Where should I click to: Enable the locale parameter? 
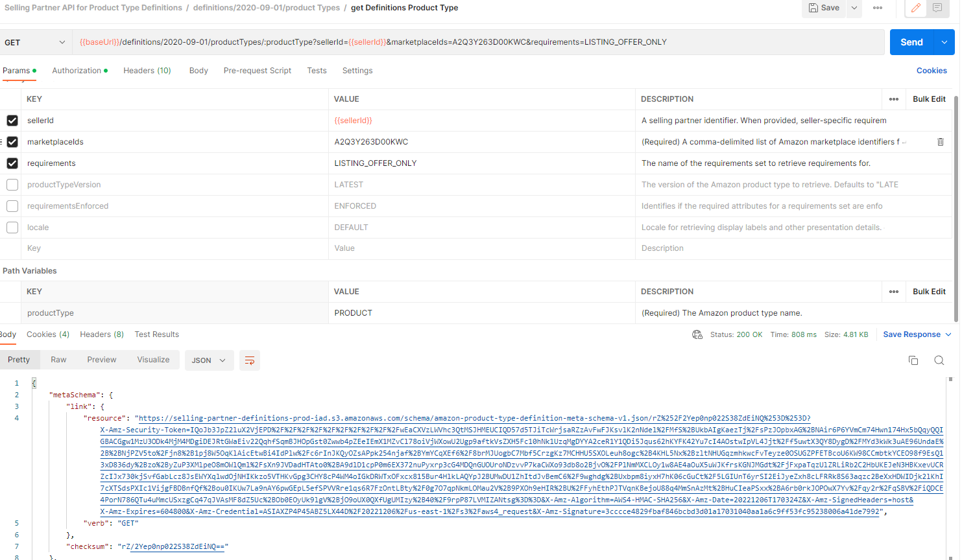coord(12,227)
